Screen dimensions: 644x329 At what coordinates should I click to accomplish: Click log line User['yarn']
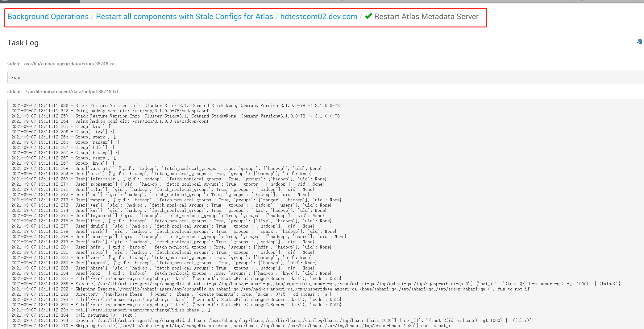[161, 257]
